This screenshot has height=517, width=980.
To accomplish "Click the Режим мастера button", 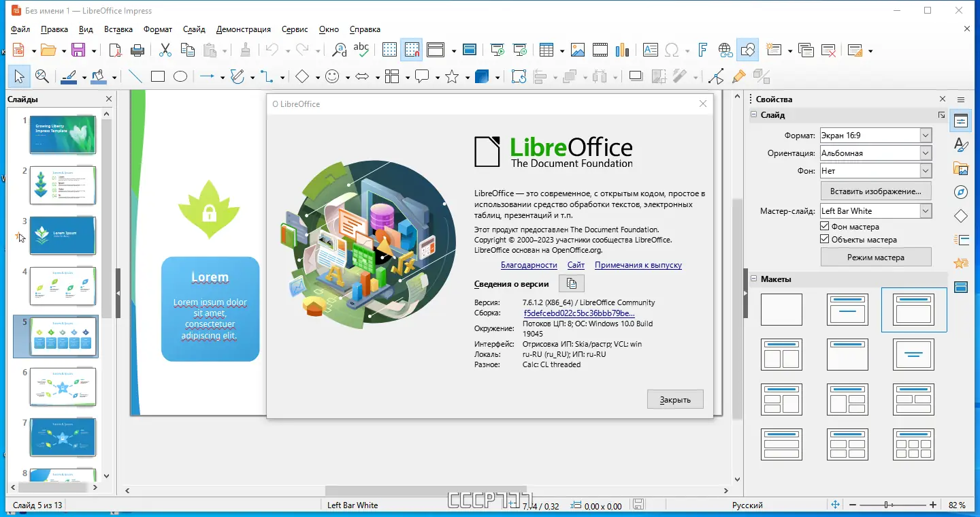I will [x=876, y=257].
